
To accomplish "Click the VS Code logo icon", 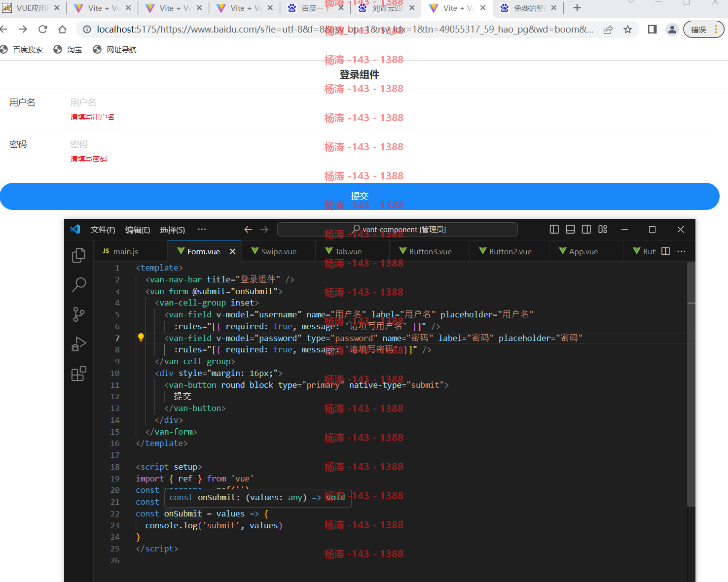I will (x=75, y=229).
